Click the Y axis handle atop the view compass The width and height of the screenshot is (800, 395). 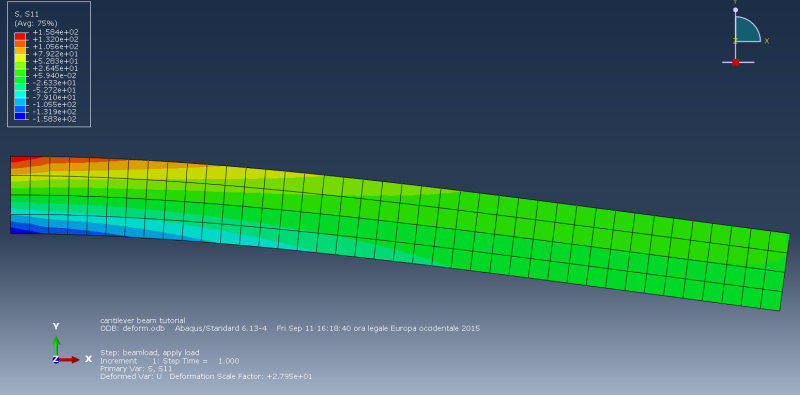click(735, 10)
